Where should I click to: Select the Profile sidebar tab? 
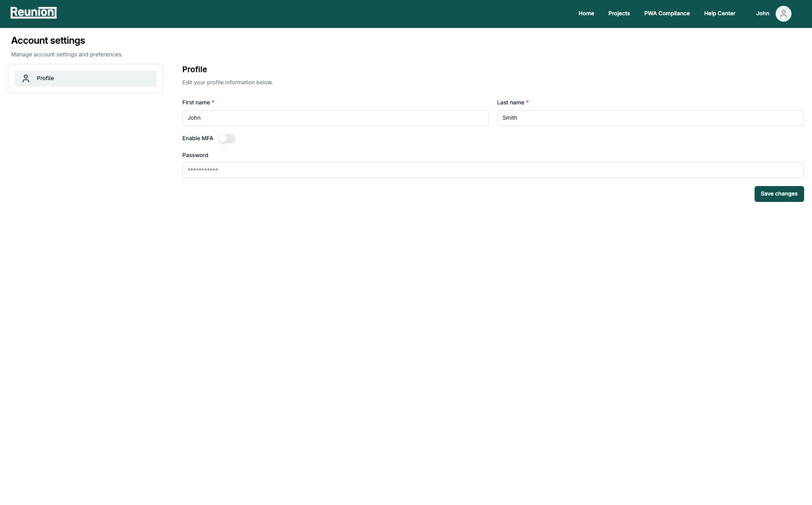85,79
